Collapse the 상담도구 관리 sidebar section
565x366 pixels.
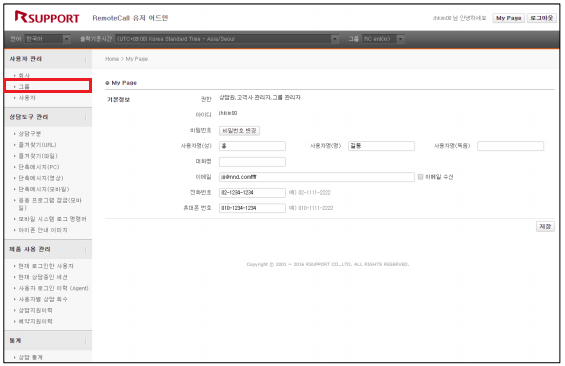pos(85,117)
